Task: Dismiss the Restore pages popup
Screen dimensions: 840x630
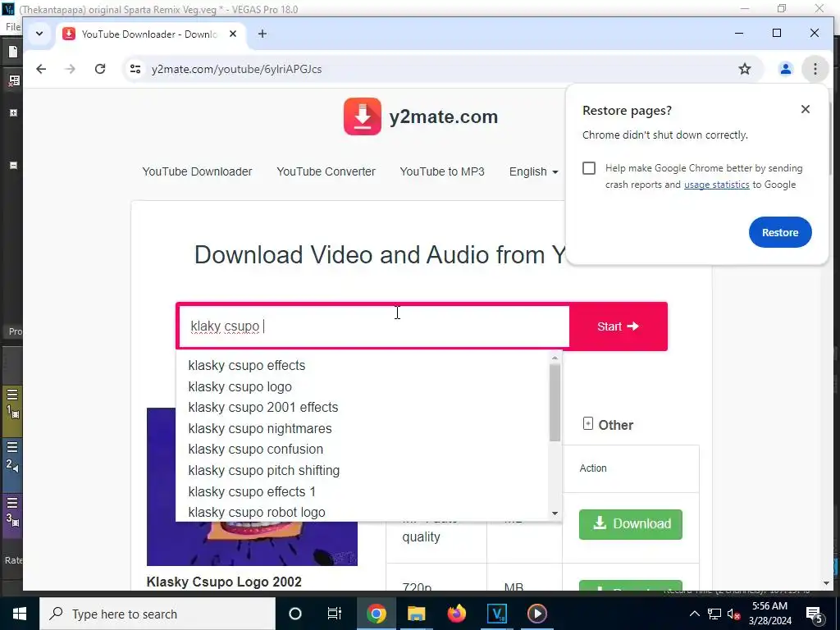Action: click(x=806, y=109)
